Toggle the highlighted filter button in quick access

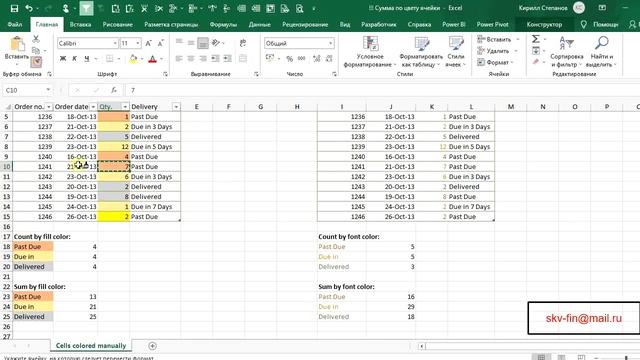(86, 9)
